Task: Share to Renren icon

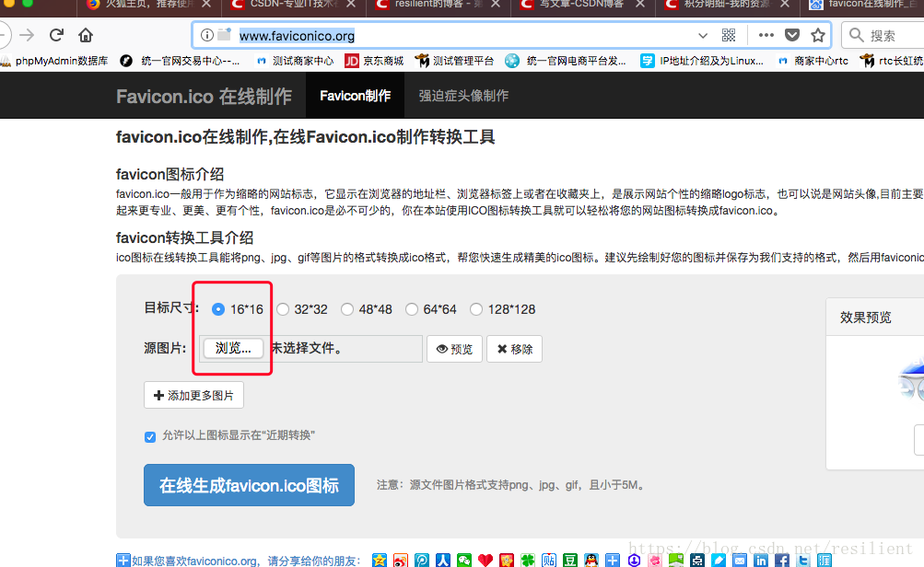Action: click(443, 561)
